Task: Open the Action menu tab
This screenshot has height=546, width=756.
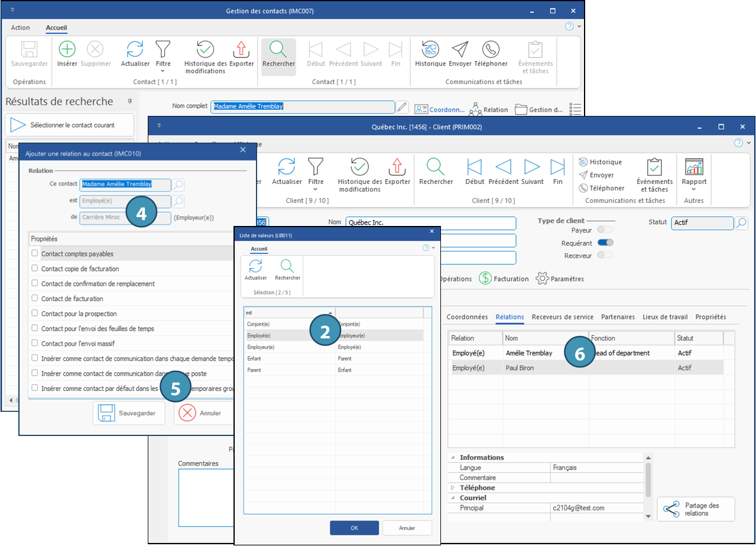Action: click(x=21, y=28)
